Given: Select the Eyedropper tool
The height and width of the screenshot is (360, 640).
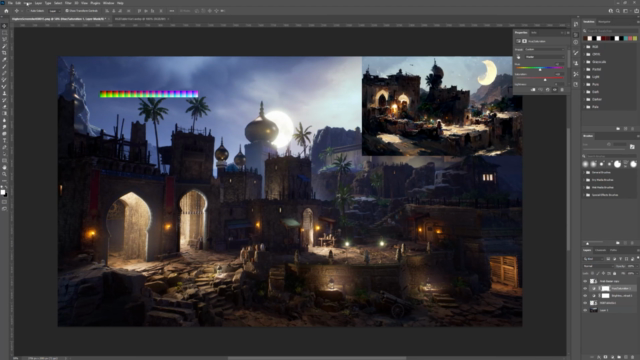Looking at the screenshot, I should point(4,60).
